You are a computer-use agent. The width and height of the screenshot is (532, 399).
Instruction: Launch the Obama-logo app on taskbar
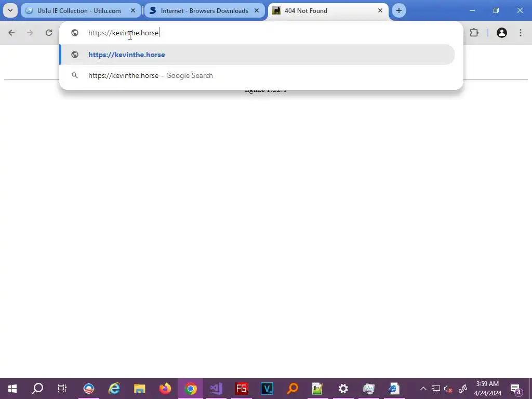tap(89, 389)
